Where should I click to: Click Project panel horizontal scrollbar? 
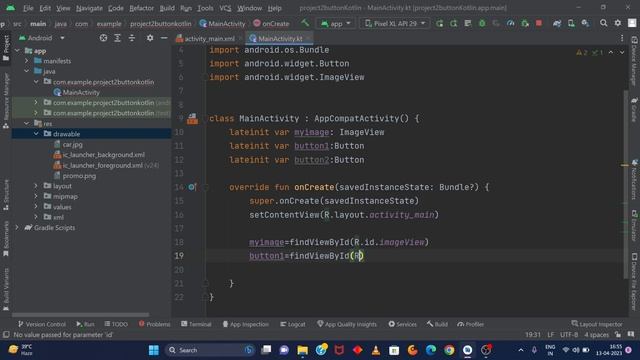(80, 315)
